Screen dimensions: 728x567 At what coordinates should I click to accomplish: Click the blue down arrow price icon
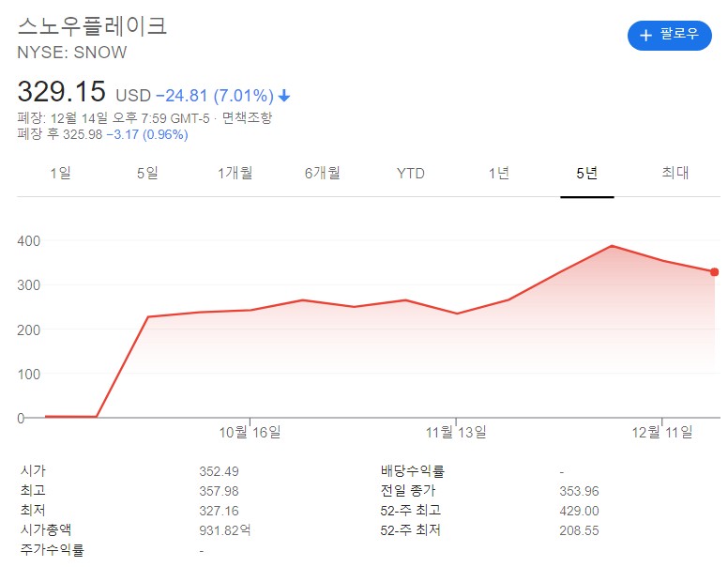pyautogui.click(x=284, y=96)
